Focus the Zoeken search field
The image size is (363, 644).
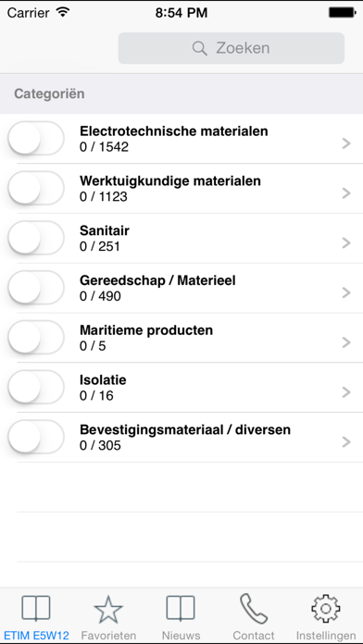[231, 48]
